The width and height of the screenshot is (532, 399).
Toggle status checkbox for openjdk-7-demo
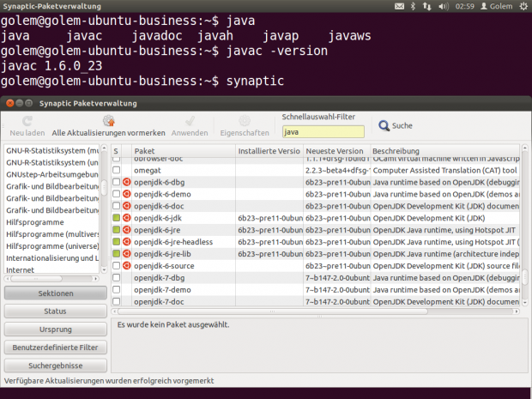(x=117, y=289)
